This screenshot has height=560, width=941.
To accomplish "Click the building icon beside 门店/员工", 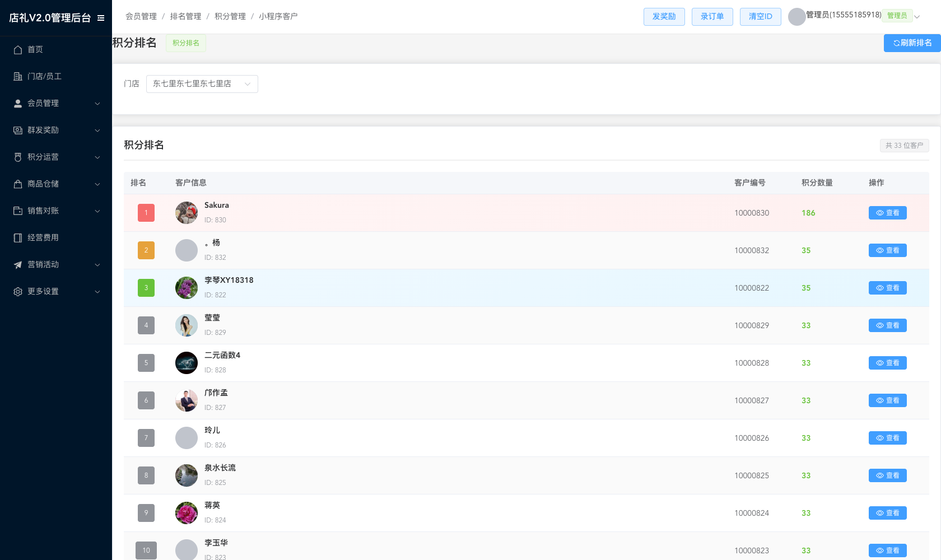I will [x=18, y=77].
